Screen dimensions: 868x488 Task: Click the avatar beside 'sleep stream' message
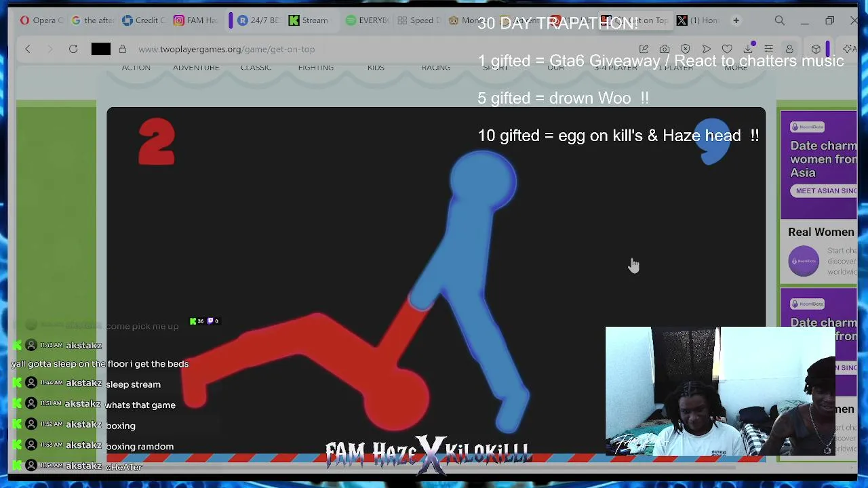[31, 384]
